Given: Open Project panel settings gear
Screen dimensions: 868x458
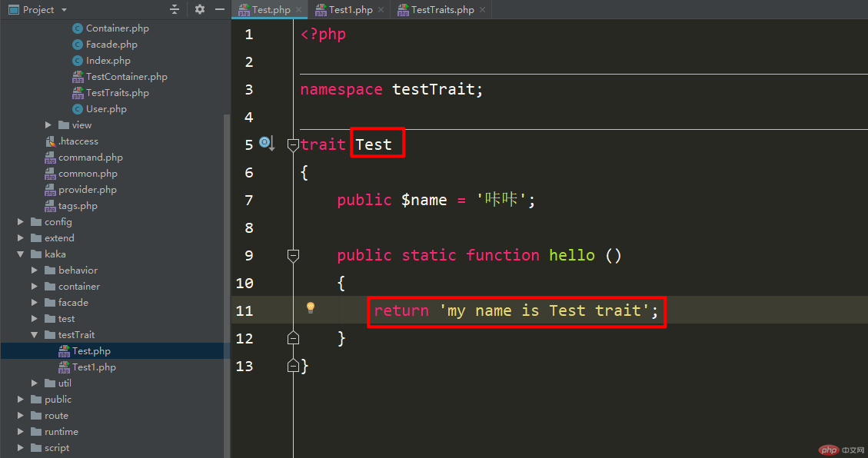Looking at the screenshot, I should click(200, 9).
